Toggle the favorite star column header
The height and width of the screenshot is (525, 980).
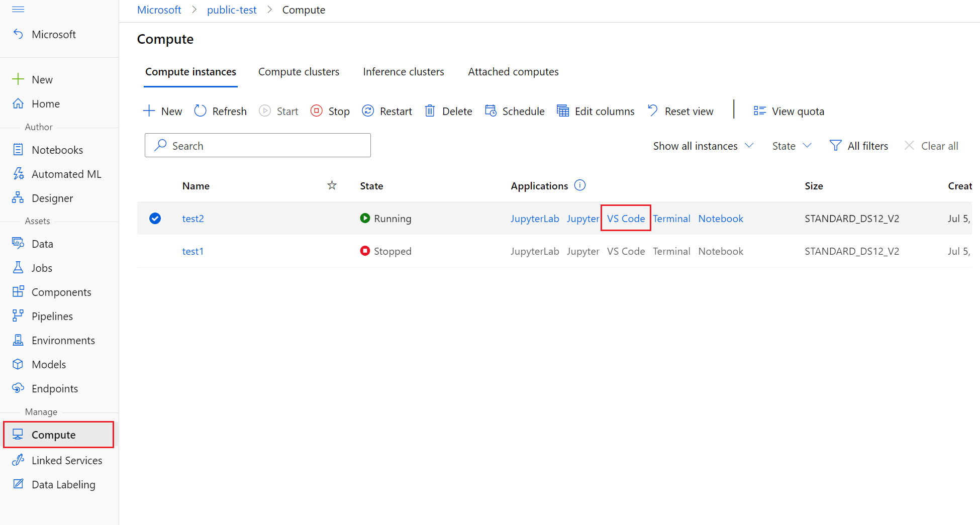[x=332, y=185]
